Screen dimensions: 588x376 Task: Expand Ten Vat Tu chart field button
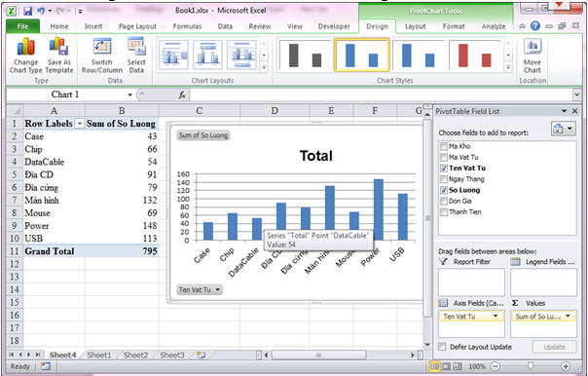(x=200, y=289)
